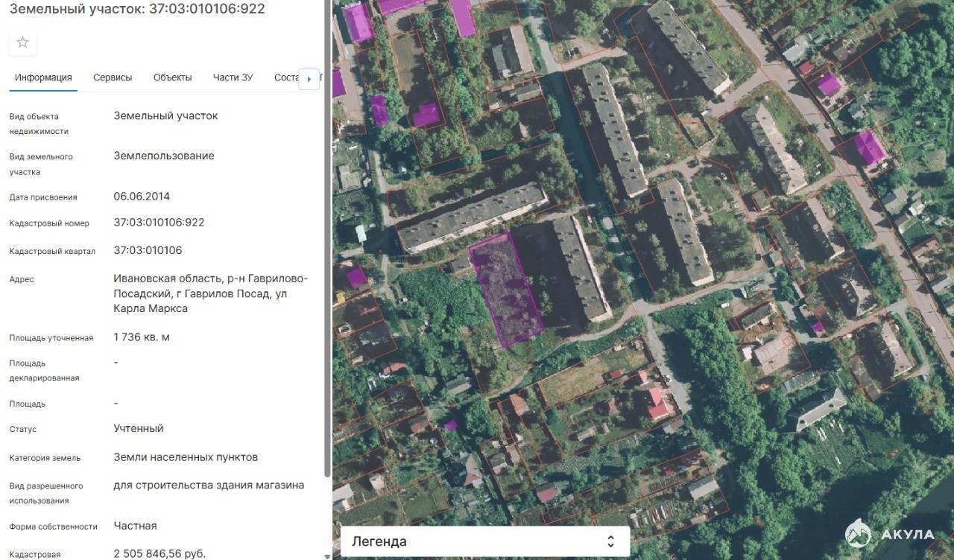
Task: Open the Сервисы tab
Action: [x=113, y=77]
